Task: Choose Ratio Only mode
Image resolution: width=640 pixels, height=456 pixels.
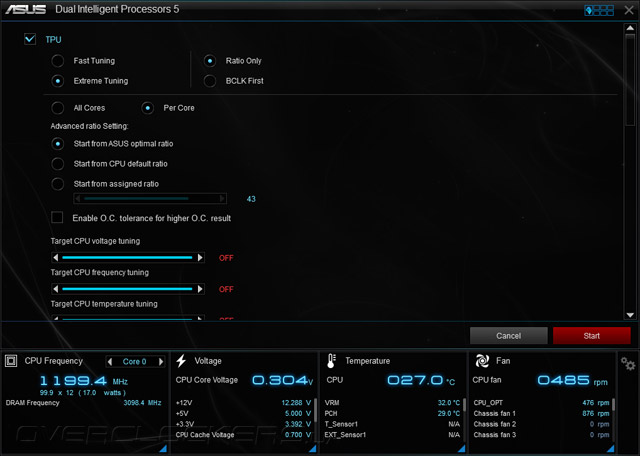Action: pos(210,61)
